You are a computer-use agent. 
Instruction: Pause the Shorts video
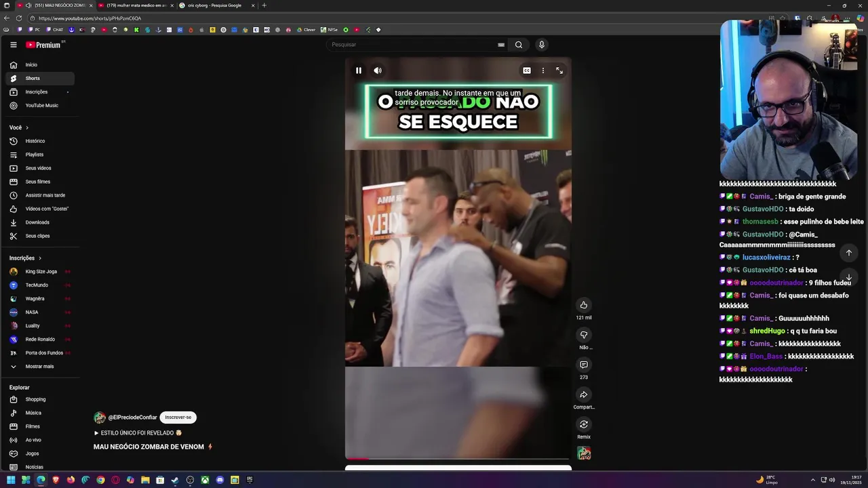pos(359,70)
